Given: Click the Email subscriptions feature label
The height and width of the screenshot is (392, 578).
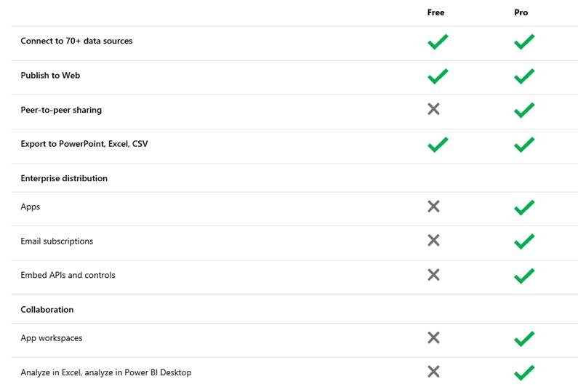Looking at the screenshot, I should pyautogui.click(x=57, y=241).
